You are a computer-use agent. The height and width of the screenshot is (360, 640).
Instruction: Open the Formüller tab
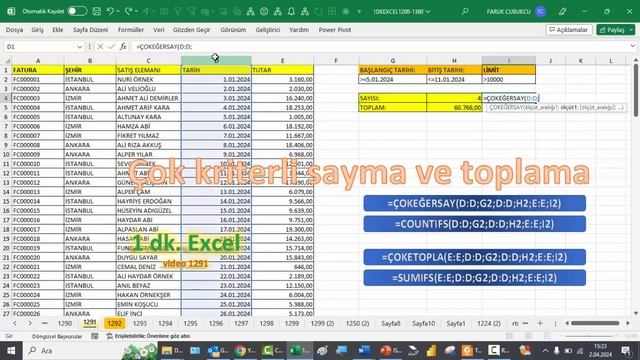click(131, 30)
